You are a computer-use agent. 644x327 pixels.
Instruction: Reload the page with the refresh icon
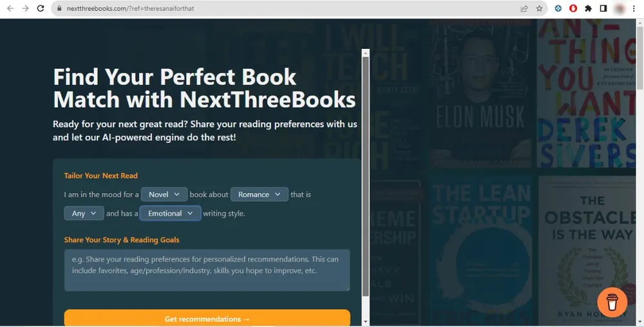pos(41,9)
